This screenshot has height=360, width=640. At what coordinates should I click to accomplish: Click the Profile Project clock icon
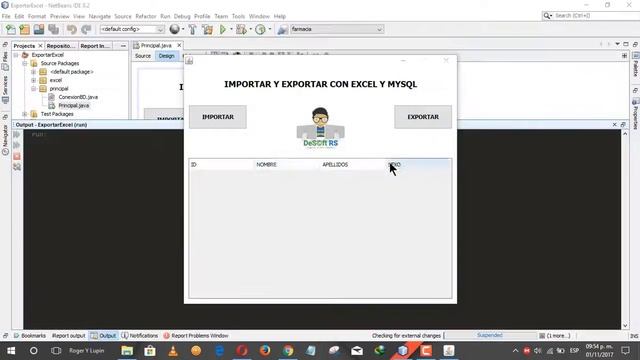[x=260, y=29]
